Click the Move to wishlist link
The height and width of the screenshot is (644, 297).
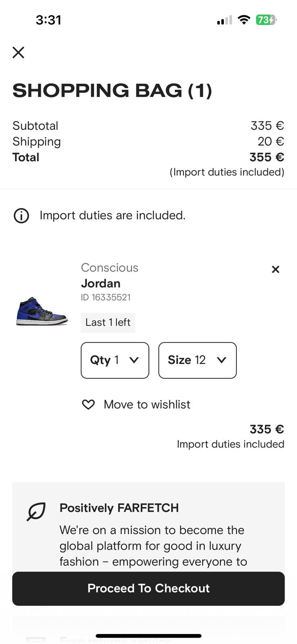tap(147, 405)
